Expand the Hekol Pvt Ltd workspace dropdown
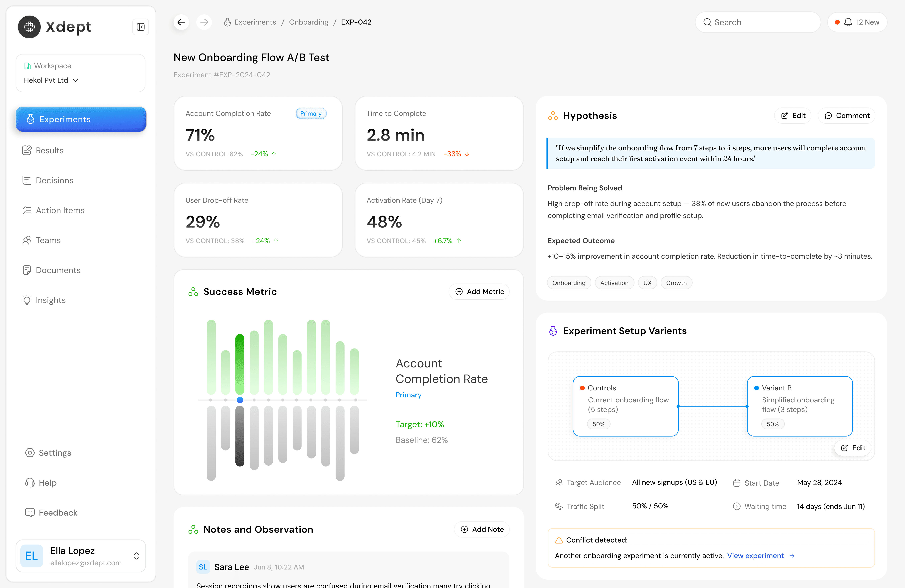 click(51, 80)
